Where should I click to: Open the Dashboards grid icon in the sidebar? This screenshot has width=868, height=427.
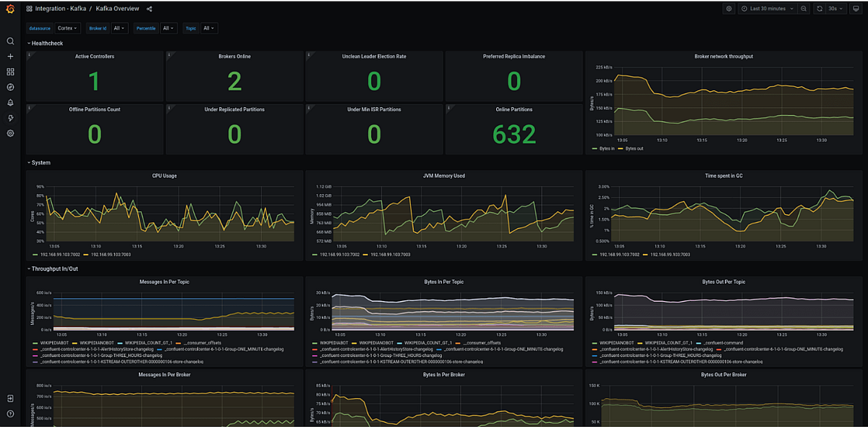(10, 72)
